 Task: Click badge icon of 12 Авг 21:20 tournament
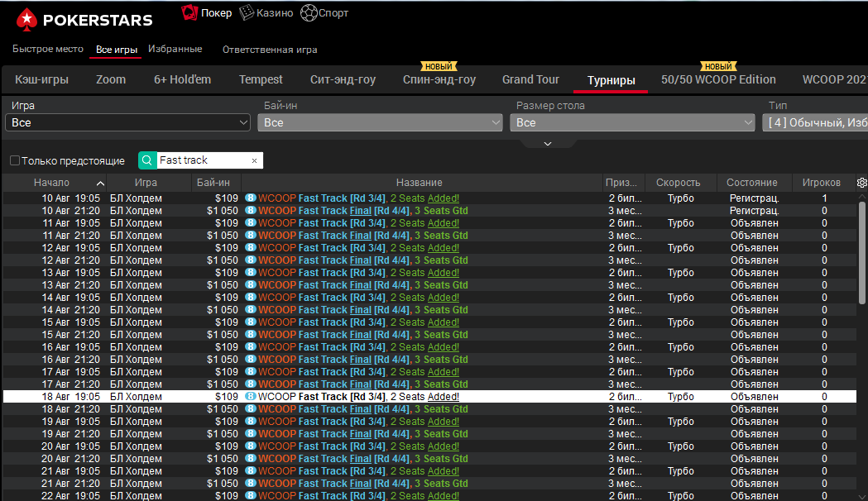(x=250, y=260)
